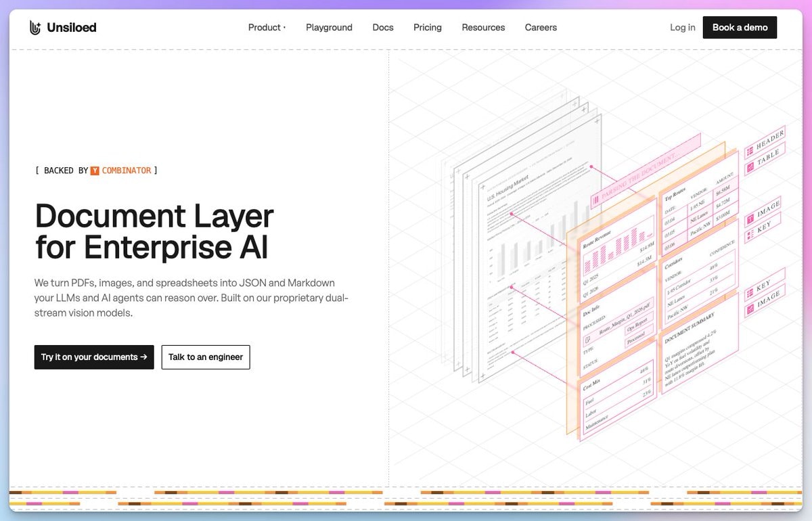This screenshot has height=521, width=812.
Task: Visit the Careers page
Action: point(541,28)
